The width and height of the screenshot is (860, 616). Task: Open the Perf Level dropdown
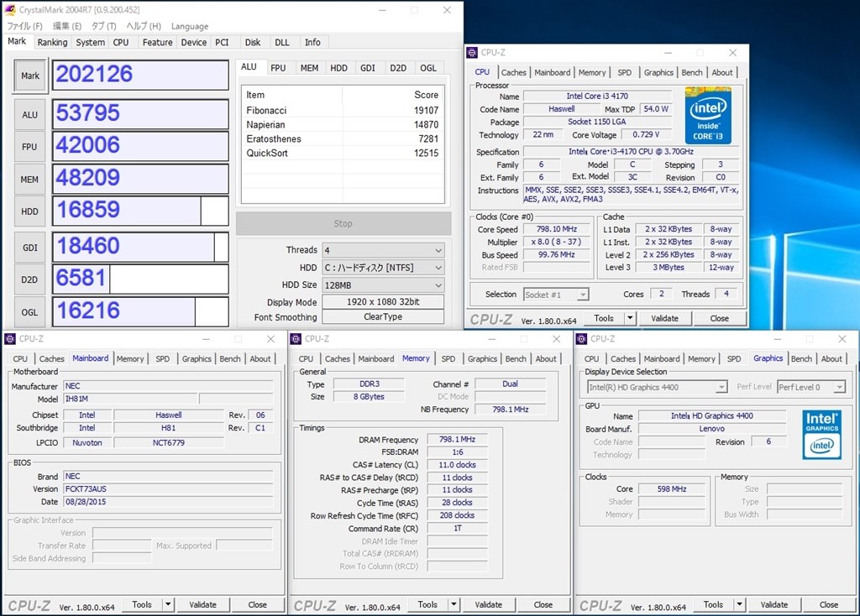point(811,387)
